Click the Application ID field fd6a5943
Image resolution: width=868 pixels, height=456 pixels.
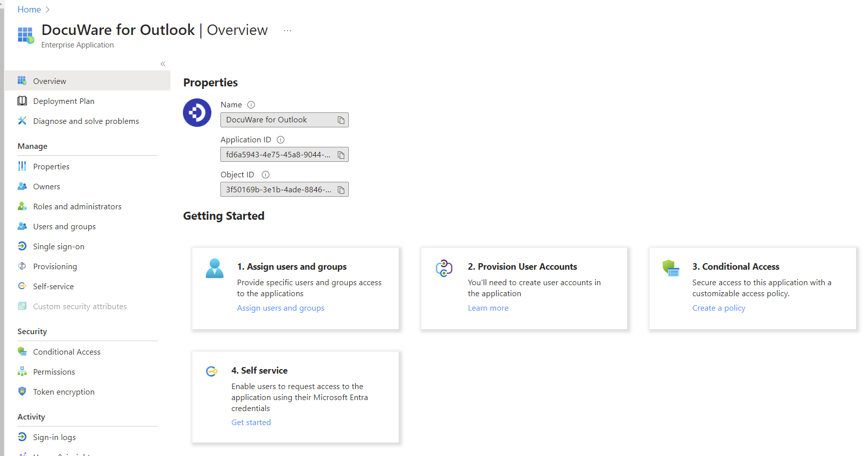[284, 155]
